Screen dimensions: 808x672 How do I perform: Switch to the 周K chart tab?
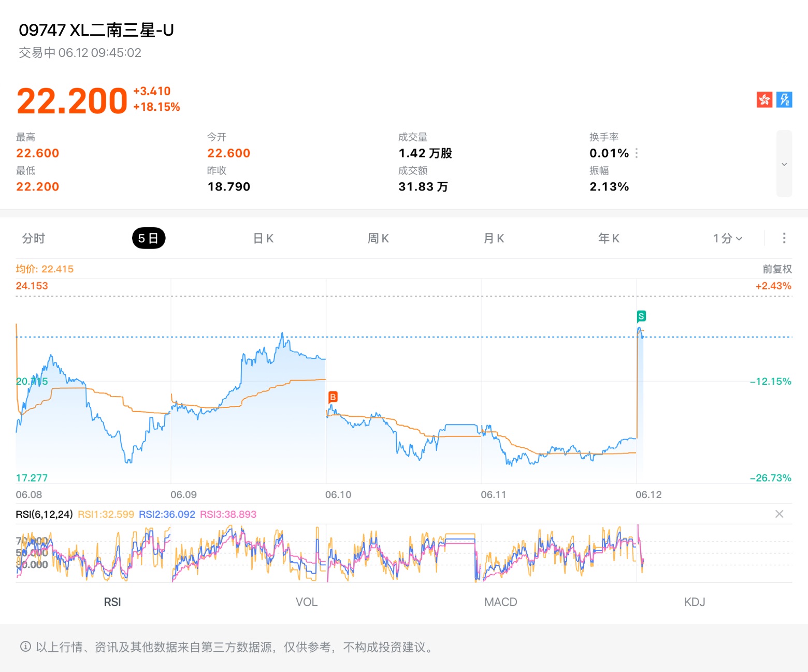pos(378,238)
